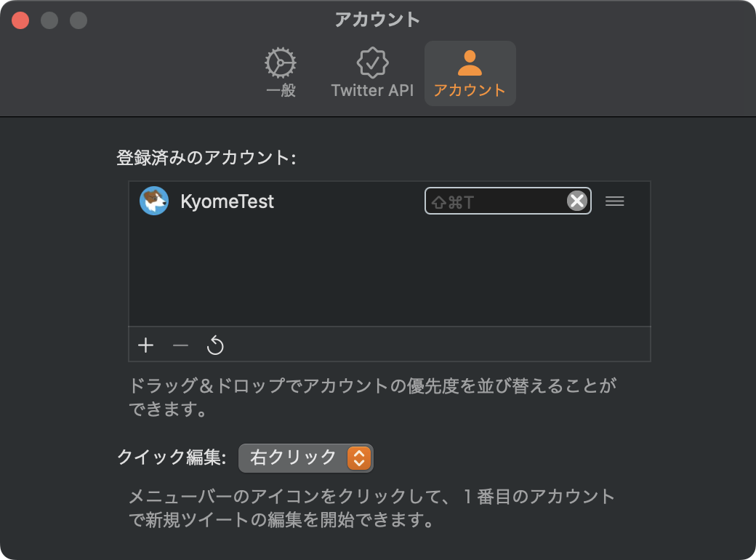Click the checkmark badge icon above Twitter API
The width and height of the screenshot is (756, 560).
[372, 63]
